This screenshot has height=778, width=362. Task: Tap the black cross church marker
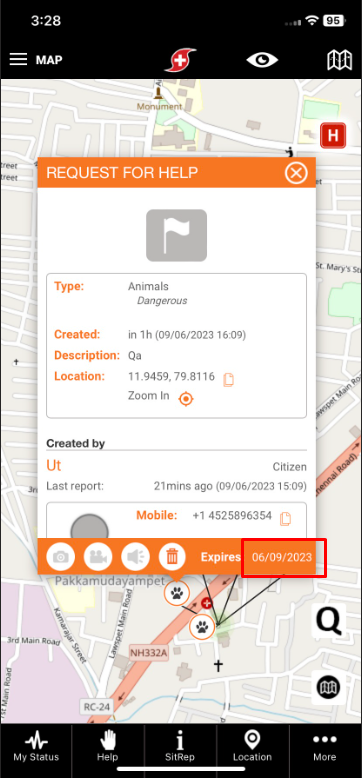tap(218, 665)
